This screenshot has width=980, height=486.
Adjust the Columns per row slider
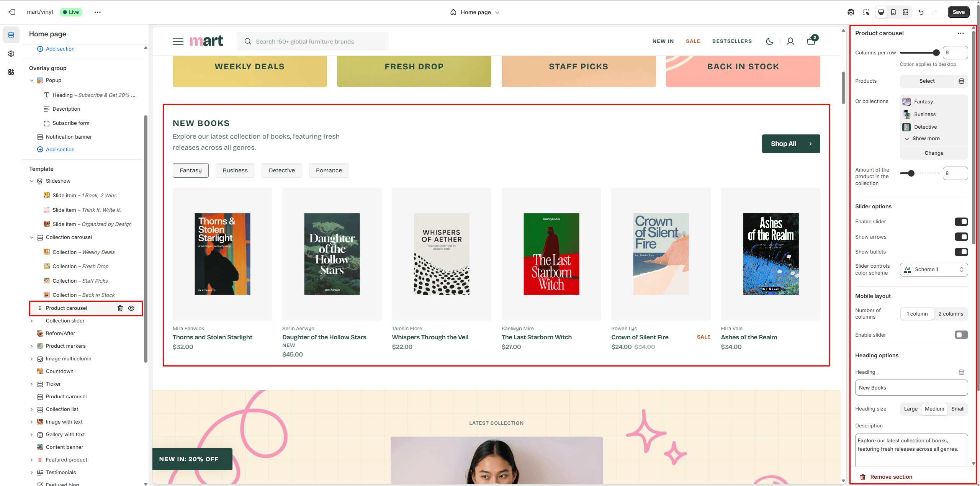click(x=936, y=53)
